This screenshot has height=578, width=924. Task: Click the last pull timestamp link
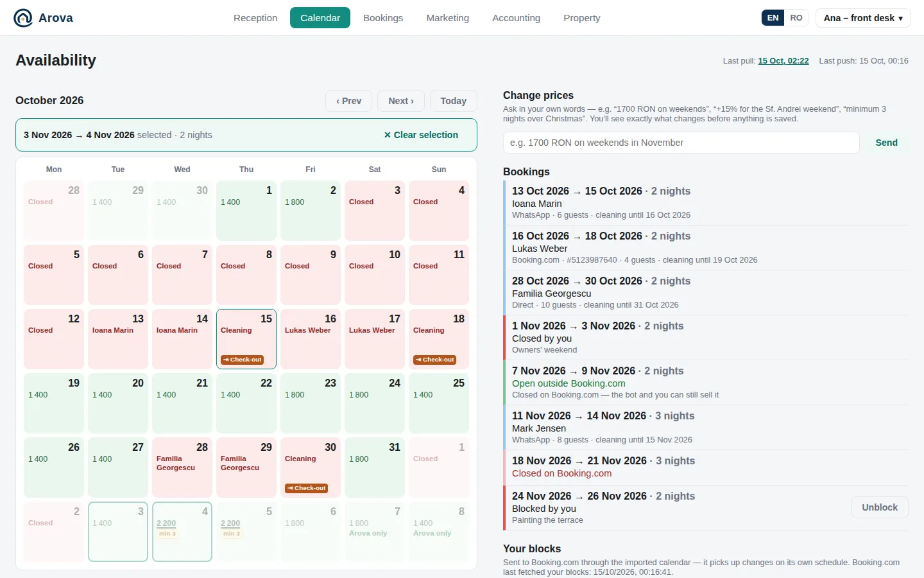pyautogui.click(x=783, y=61)
